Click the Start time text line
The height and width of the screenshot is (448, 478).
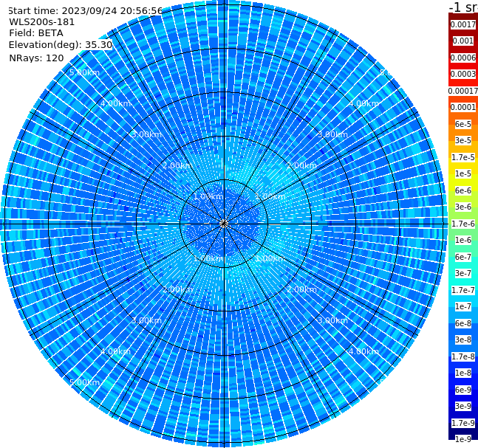tap(86, 10)
